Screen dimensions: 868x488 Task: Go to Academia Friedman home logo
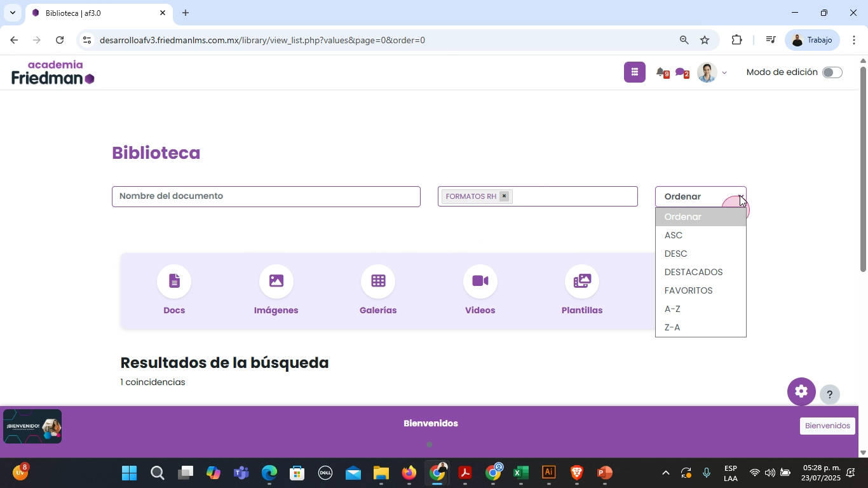click(x=53, y=72)
